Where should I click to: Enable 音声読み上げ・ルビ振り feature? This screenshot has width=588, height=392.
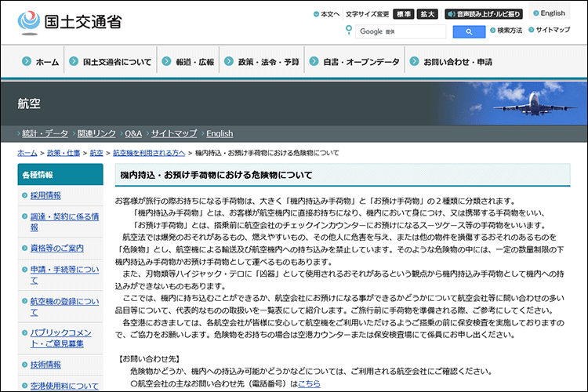click(484, 14)
